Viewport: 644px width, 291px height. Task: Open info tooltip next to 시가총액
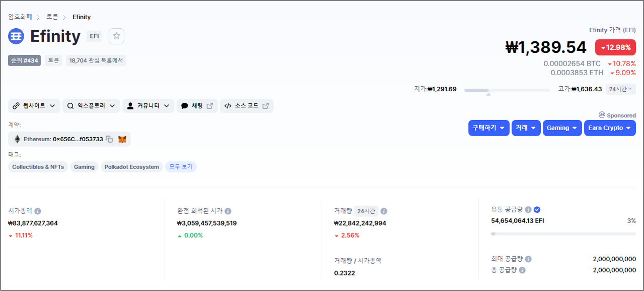click(x=38, y=211)
